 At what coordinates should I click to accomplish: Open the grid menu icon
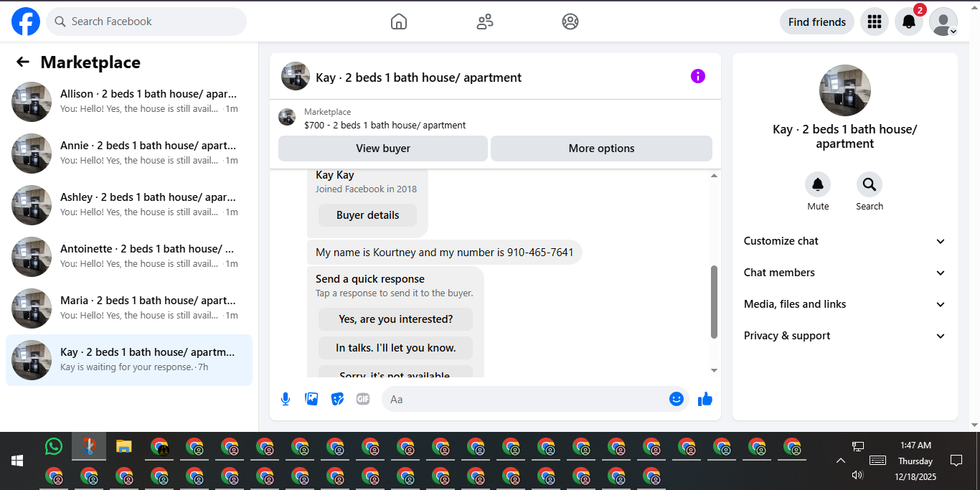(874, 22)
